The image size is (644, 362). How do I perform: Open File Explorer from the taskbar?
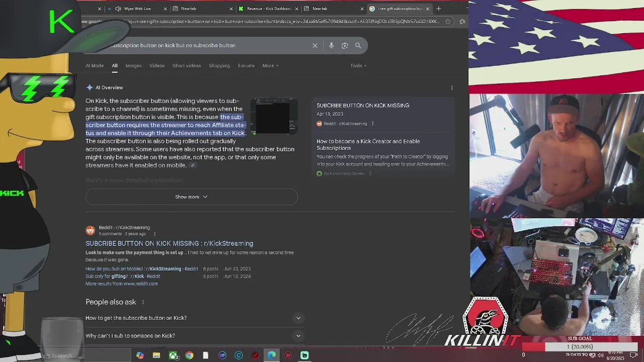(x=156, y=355)
